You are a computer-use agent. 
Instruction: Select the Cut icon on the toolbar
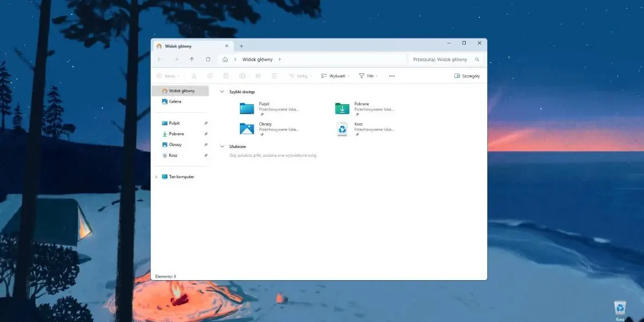pyautogui.click(x=194, y=76)
